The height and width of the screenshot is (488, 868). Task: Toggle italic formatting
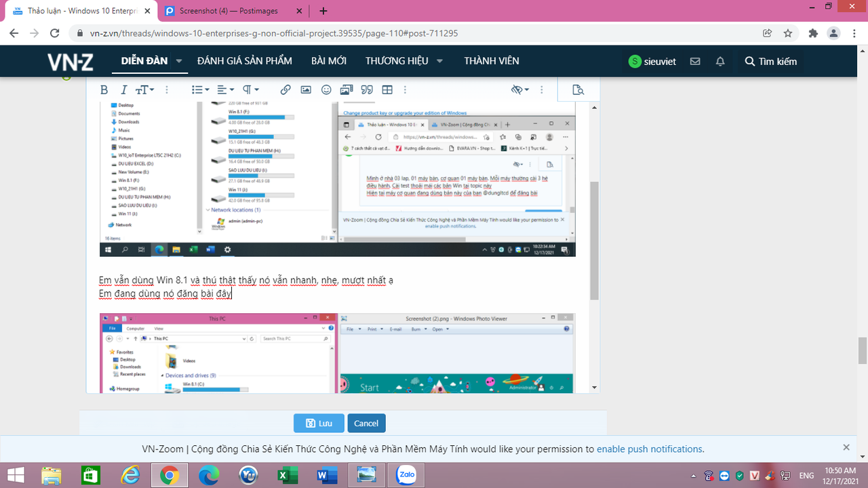point(123,89)
